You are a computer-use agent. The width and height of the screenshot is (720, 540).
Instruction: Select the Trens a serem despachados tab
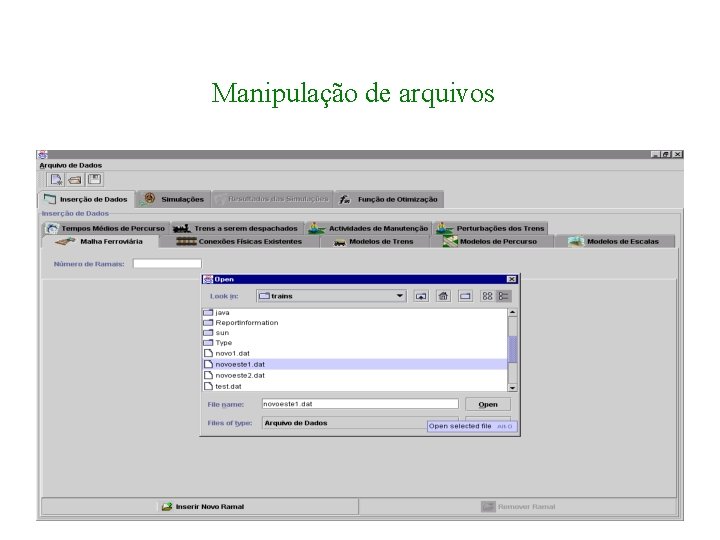236,228
